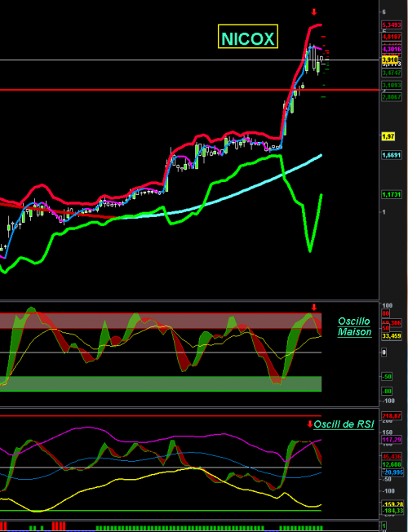Click the magenta 117,29 RSI value tag
The width and height of the screenshot is (408, 532).
click(x=392, y=440)
